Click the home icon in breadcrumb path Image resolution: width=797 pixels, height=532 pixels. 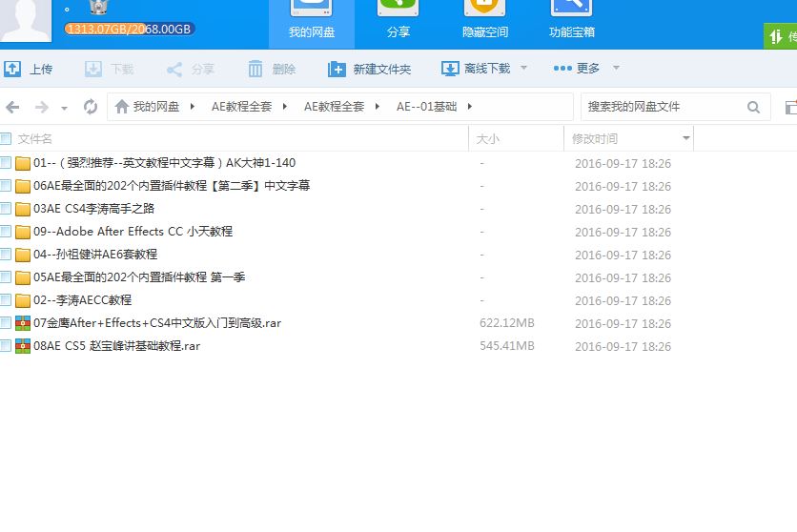(x=121, y=107)
